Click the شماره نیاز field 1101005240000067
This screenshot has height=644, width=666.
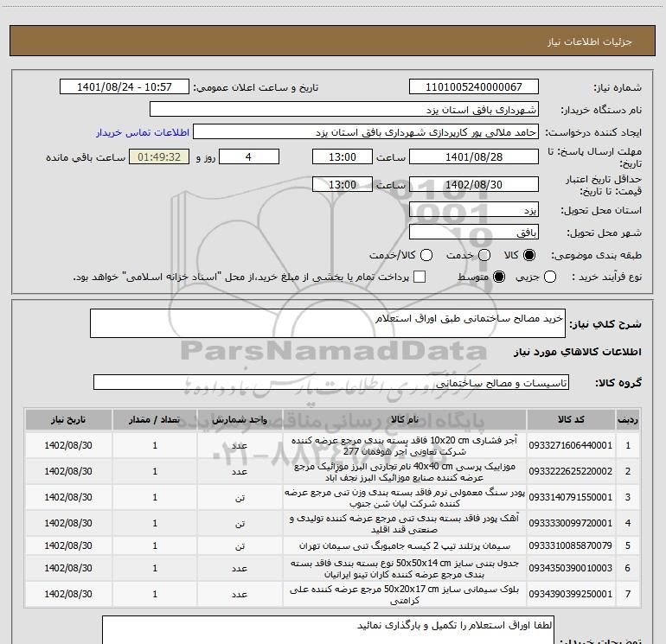click(x=474, y=86)
